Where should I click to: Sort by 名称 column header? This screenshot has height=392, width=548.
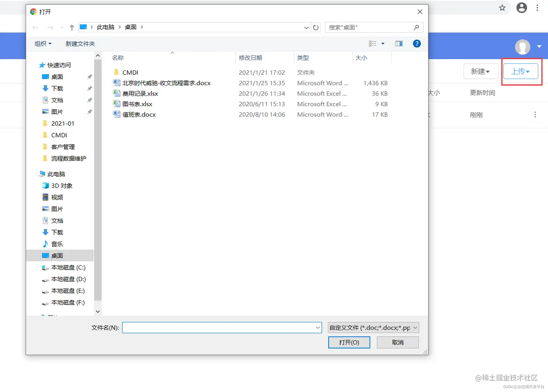click(118, 58)
